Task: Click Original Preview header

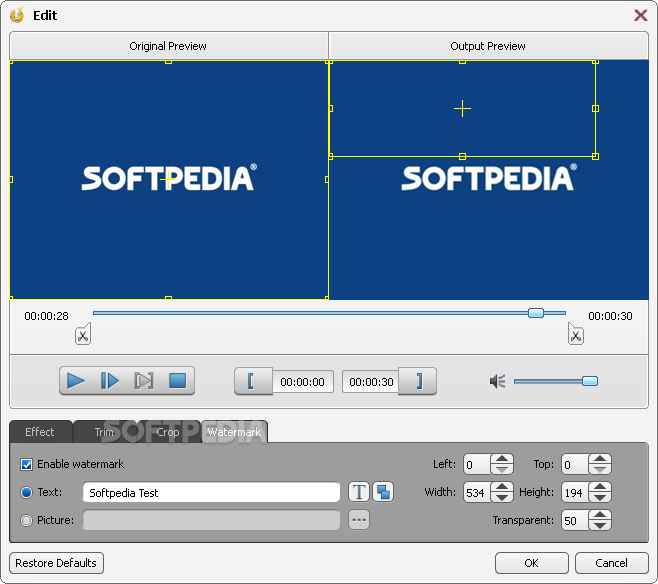Action: point(168,46)
